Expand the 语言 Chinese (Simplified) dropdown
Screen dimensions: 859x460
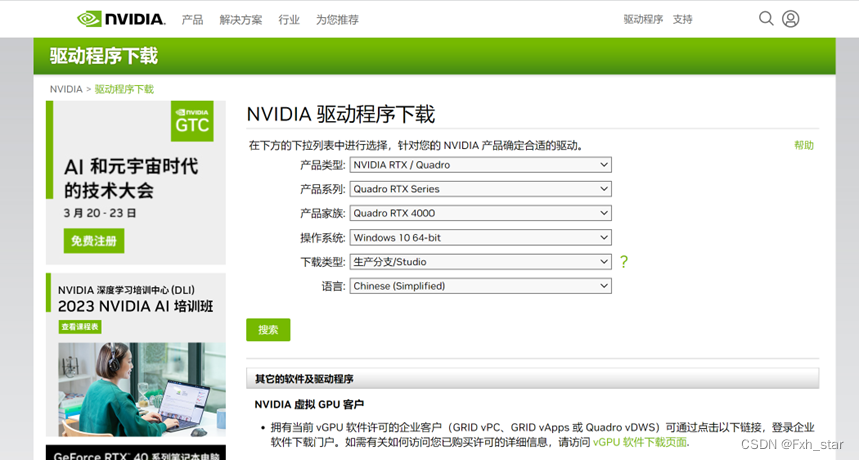pyautogui.click(x=480, y=286)
